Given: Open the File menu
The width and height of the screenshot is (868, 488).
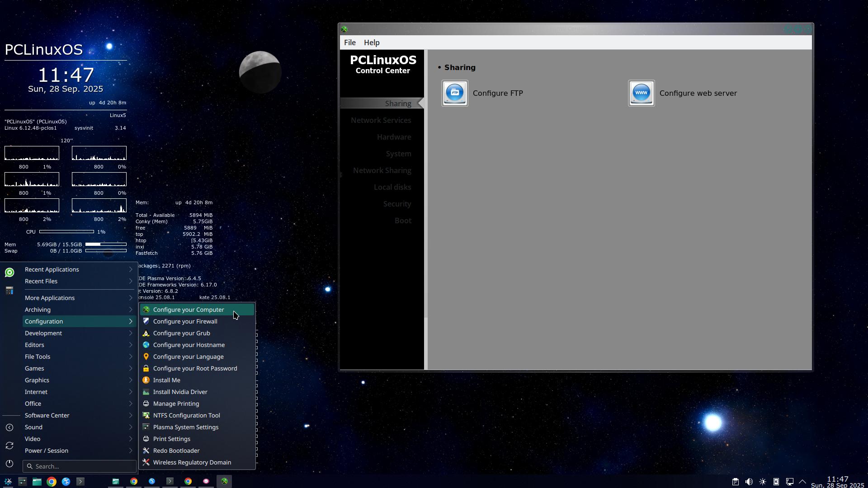Looking at the screenshot, I should click(349, 42).
